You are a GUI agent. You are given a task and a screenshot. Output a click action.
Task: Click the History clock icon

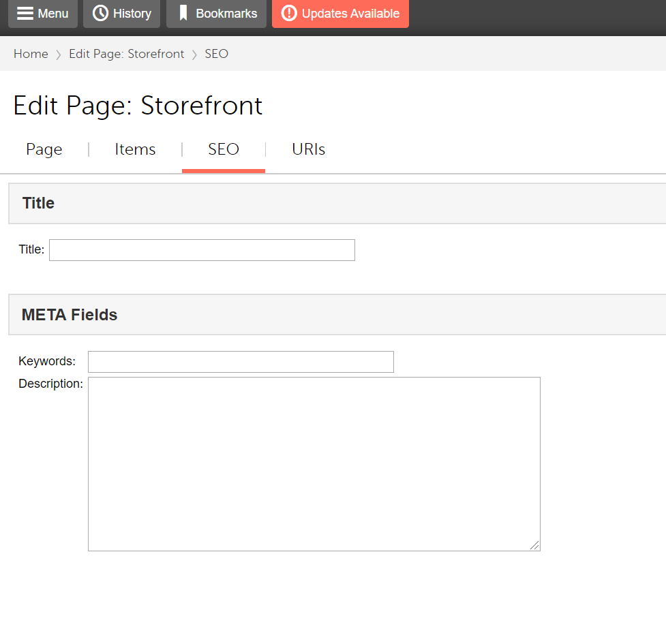(100, 14)
